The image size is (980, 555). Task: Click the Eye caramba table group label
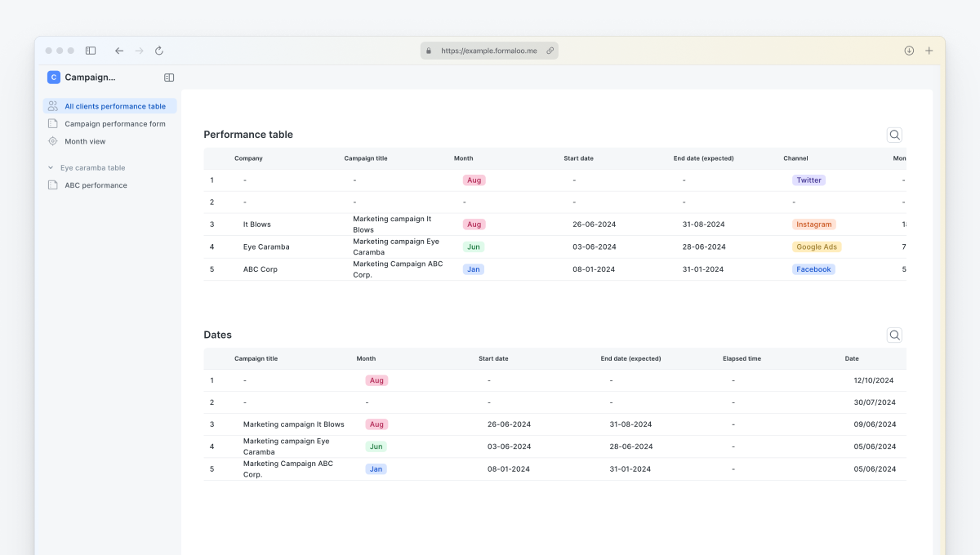(92, 168)
